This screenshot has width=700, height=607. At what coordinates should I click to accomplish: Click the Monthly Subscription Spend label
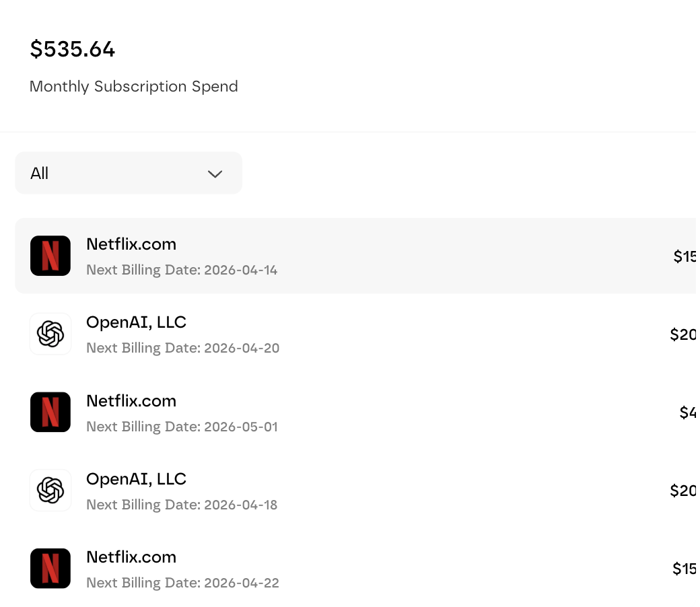point(133,86)
